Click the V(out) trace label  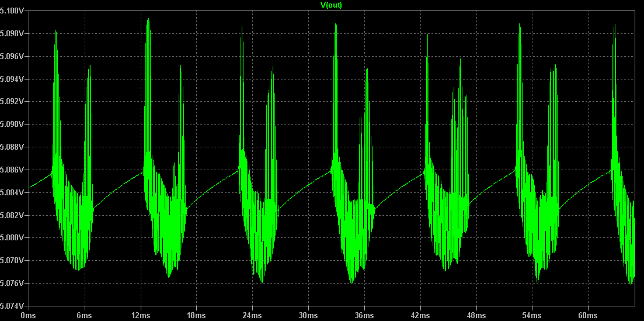(x=331, y=5)
